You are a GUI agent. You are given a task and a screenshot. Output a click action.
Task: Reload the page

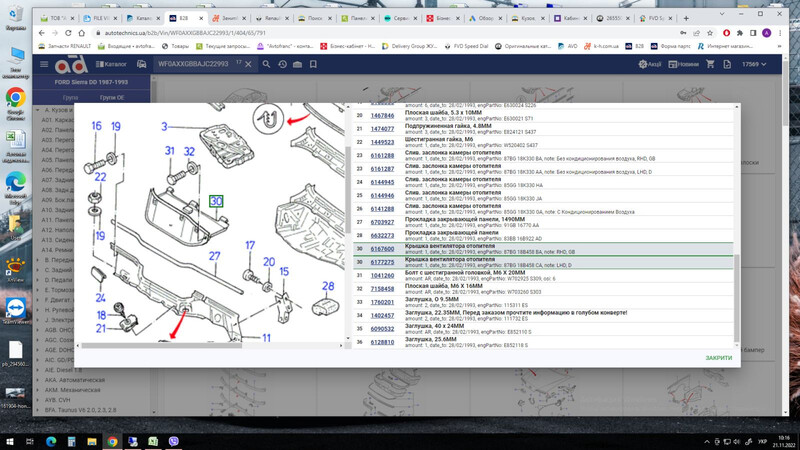68,33
